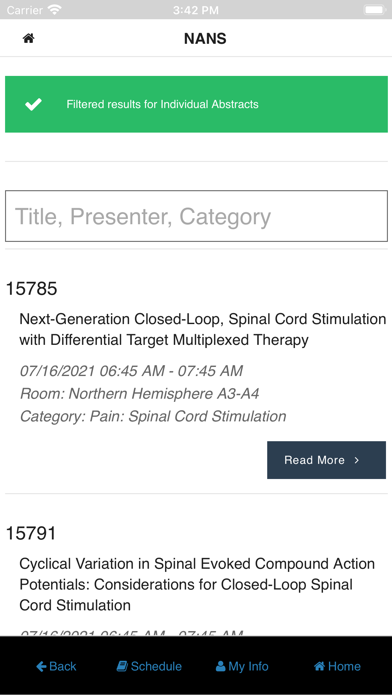The width and height of the screenshot is (392, 696).
Task: Select the Back label in the bottom bar
Action: pyautogui.click(x=63, y=666)
